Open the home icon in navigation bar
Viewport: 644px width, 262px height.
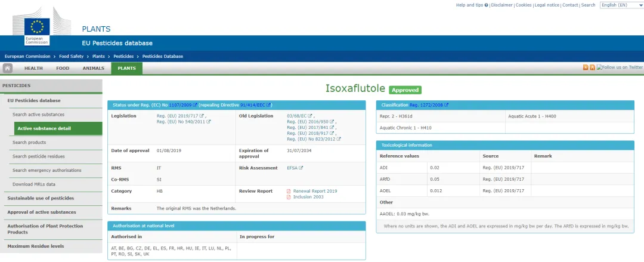[x=7, y=68]
